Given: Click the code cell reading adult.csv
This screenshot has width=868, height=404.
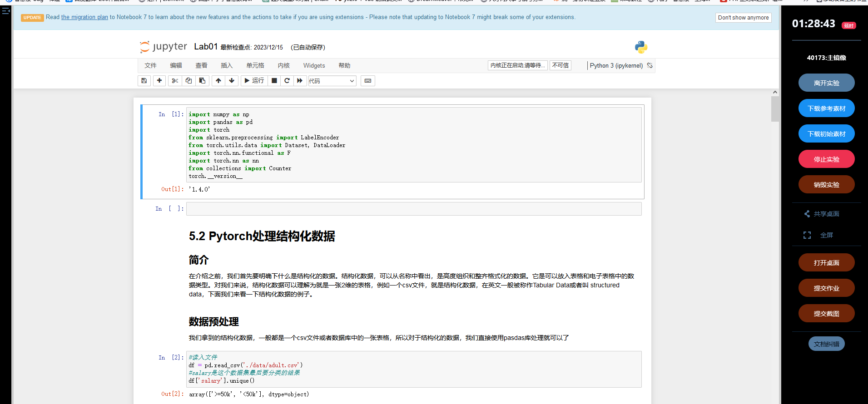Looking at the screenshot, I should click(x=414, y=369).
